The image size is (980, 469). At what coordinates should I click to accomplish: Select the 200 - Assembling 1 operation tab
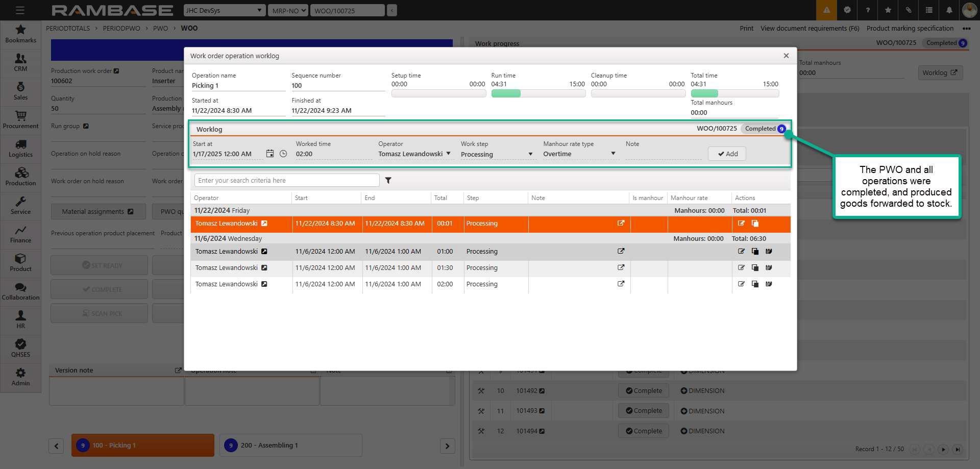pos(290,446)
